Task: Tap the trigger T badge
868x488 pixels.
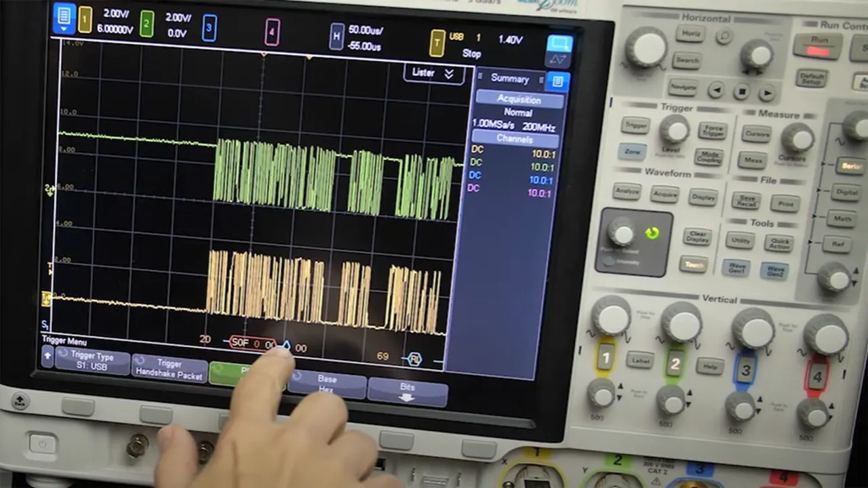Action: (437, 43)
